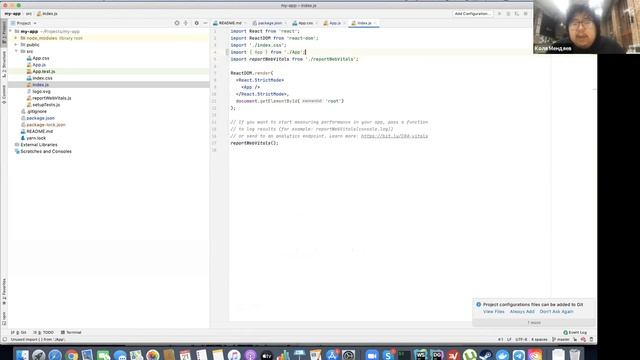The image size is (640, 360).
Task: Click the info icon in Git notification
Action: coord(479,304)
